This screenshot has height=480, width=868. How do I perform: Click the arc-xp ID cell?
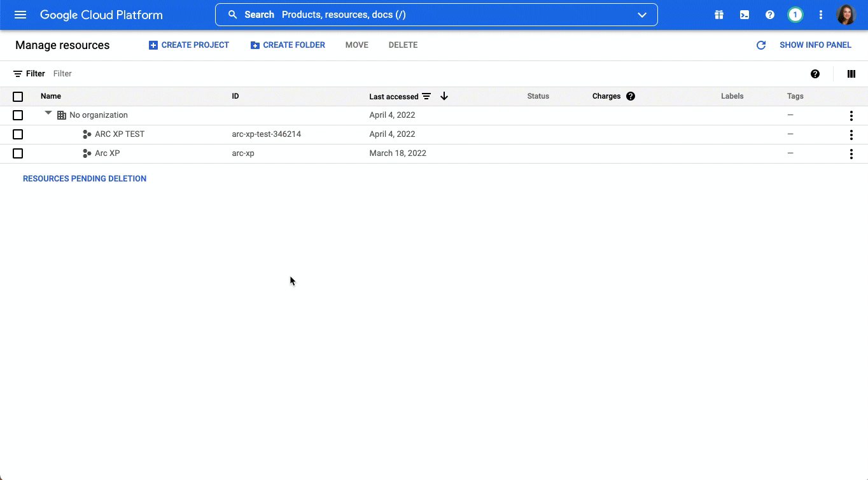tap(243, 153)
